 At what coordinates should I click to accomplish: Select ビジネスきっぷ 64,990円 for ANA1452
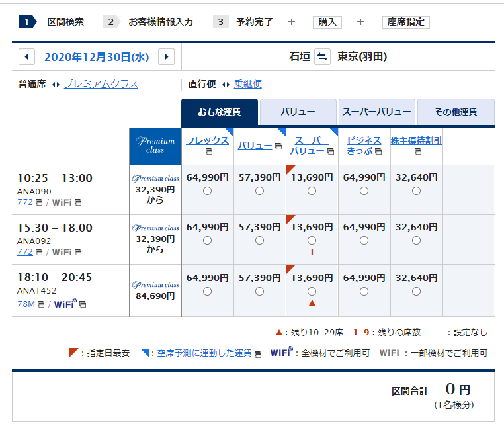point(364,292)
